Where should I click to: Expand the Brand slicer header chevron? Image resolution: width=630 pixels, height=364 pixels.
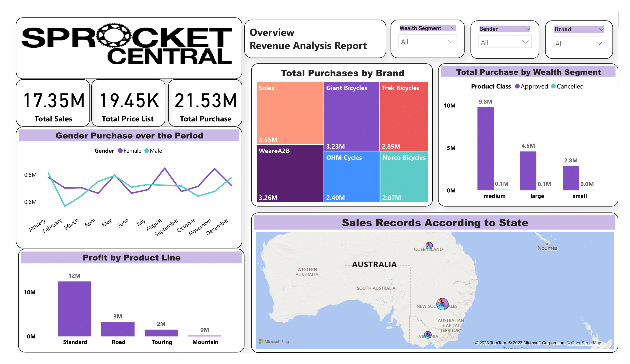(x=601, y=30)
